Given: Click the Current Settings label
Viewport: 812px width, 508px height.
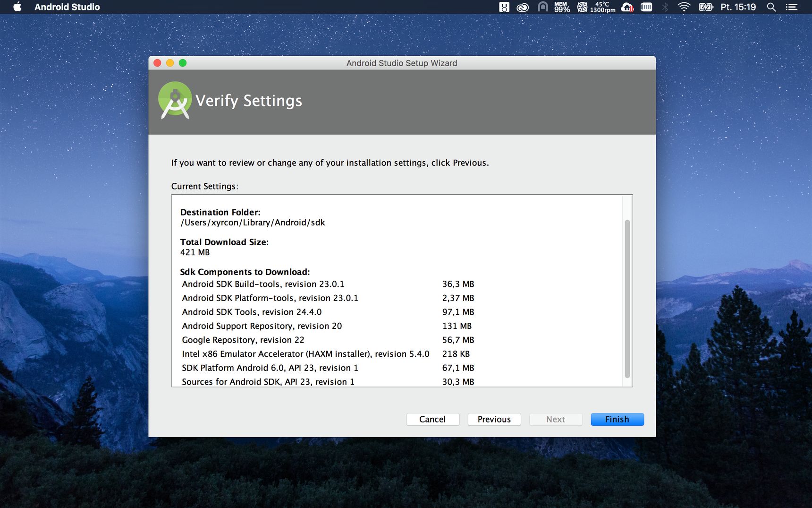Looking at the screenshot, I should tap(204, 186).
